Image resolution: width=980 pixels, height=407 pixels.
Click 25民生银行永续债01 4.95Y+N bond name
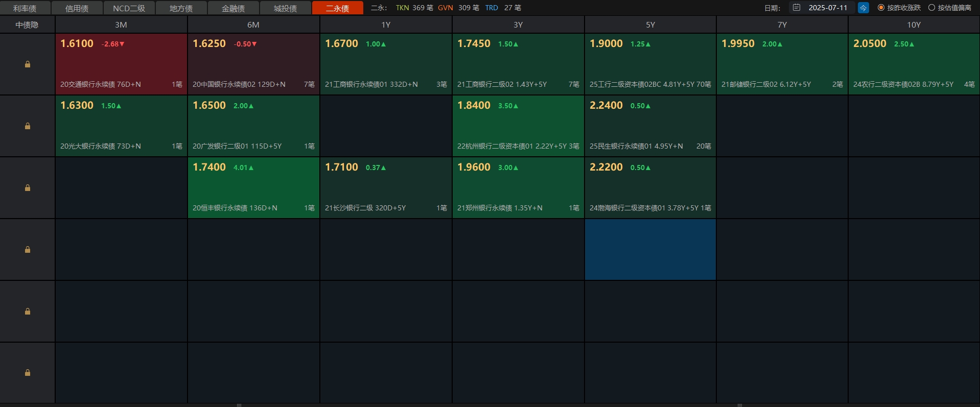click(636, 146)
